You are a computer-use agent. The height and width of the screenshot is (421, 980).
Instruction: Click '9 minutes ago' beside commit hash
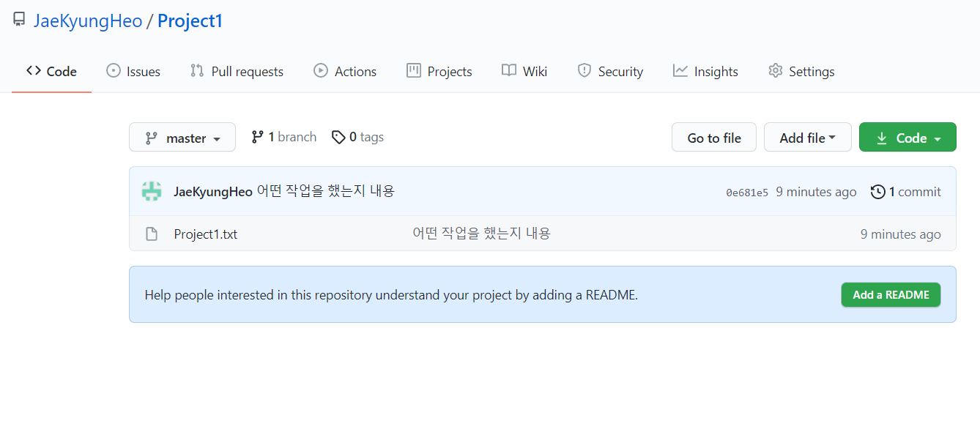816,192
